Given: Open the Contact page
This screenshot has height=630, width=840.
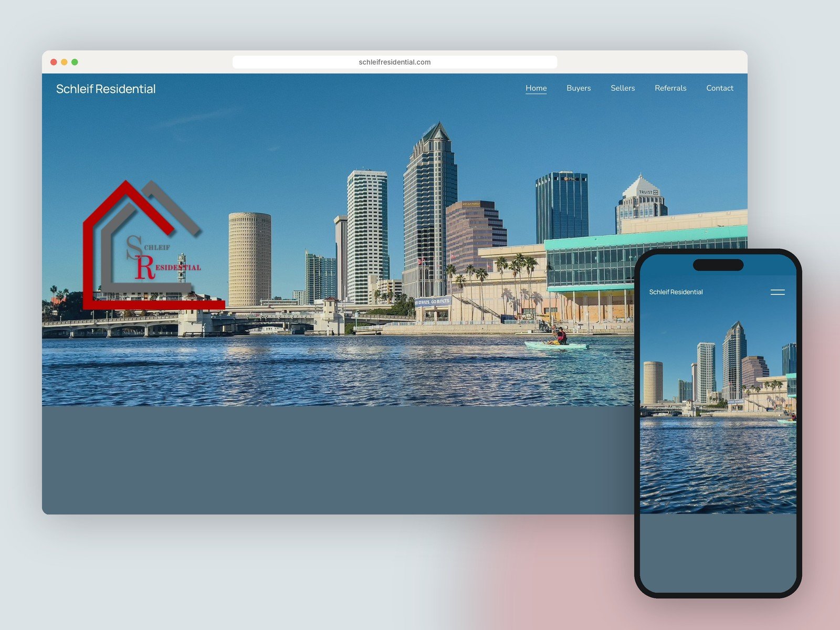Looking at the screenshot, I should [x=720, y=88].
